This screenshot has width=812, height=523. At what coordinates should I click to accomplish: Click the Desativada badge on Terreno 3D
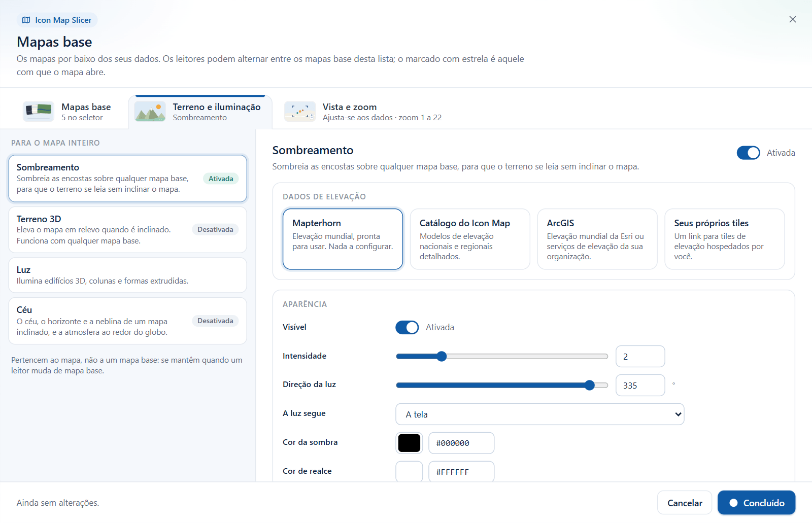(x=215, y=229)
